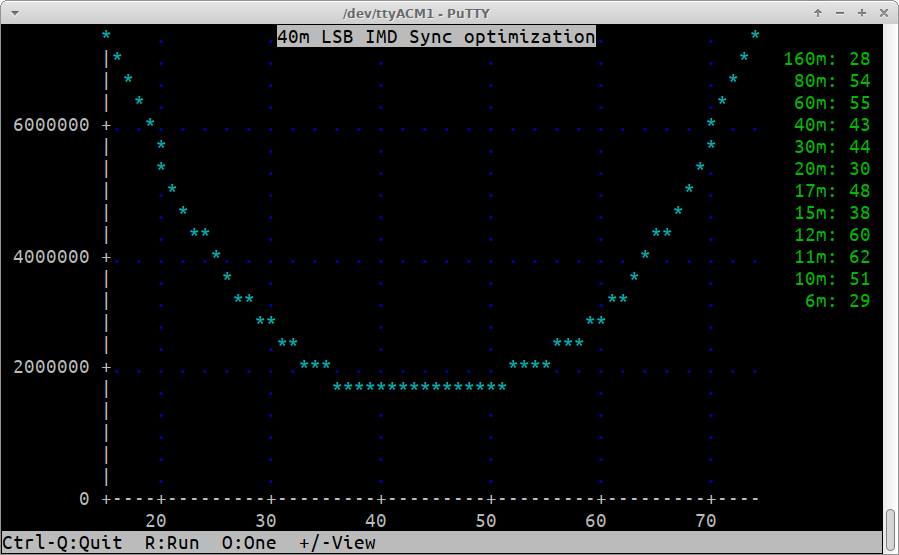
Task: Click the scrollbar thumb at bottom right
Action: pyautogui.click(x=890, y=529)
